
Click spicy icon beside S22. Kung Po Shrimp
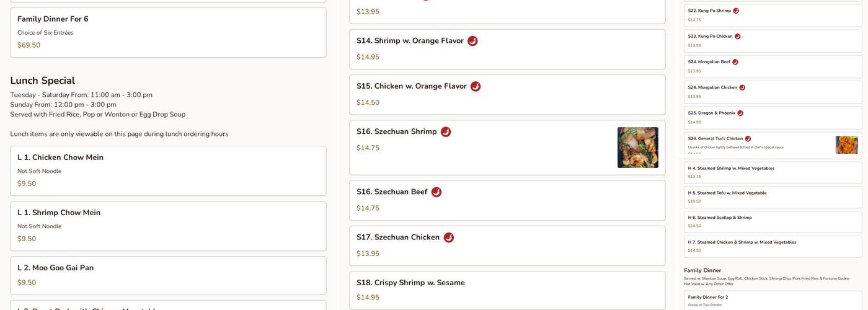[x=736, y=11]
